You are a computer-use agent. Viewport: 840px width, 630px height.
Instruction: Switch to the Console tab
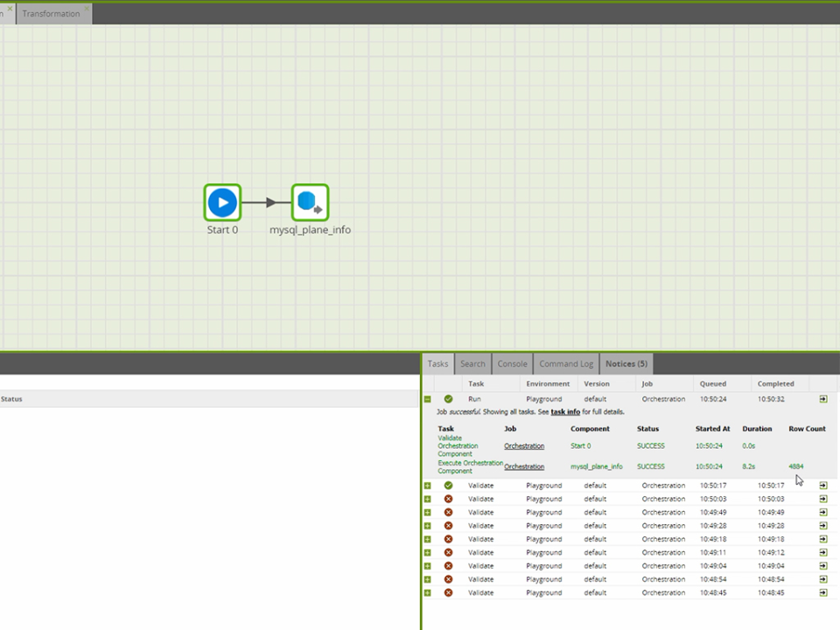coord(512,363)
